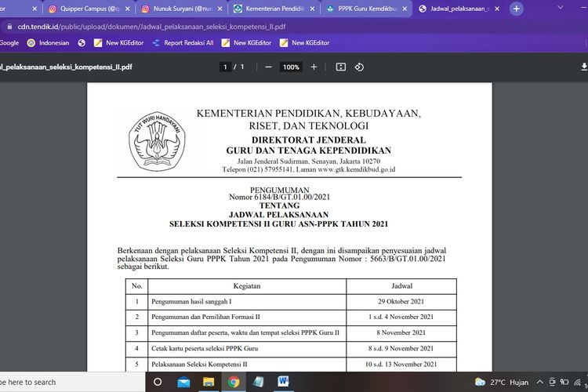Screen dimensions: 588x392
Task: Open the Indonesian bookmark
Action: (49, 42)
